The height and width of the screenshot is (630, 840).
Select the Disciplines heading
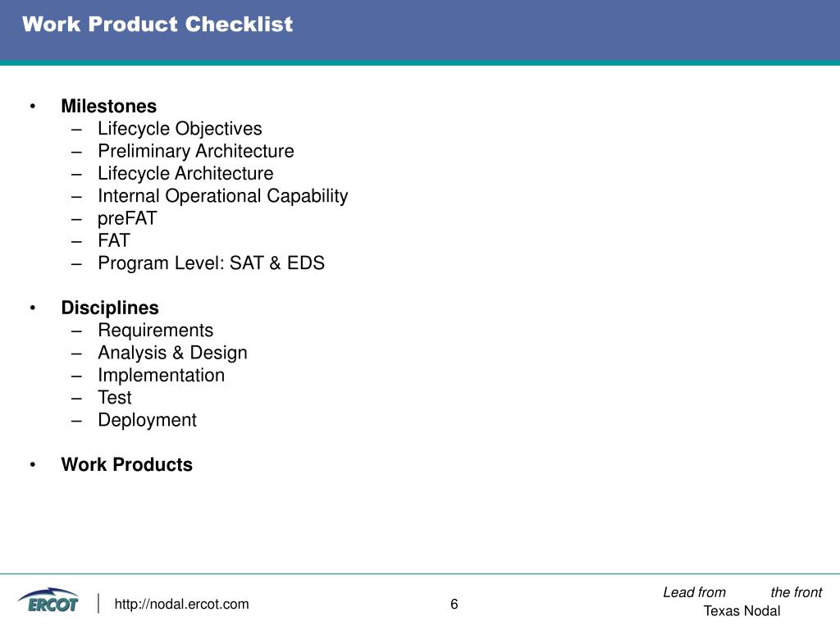coord(110,308)
